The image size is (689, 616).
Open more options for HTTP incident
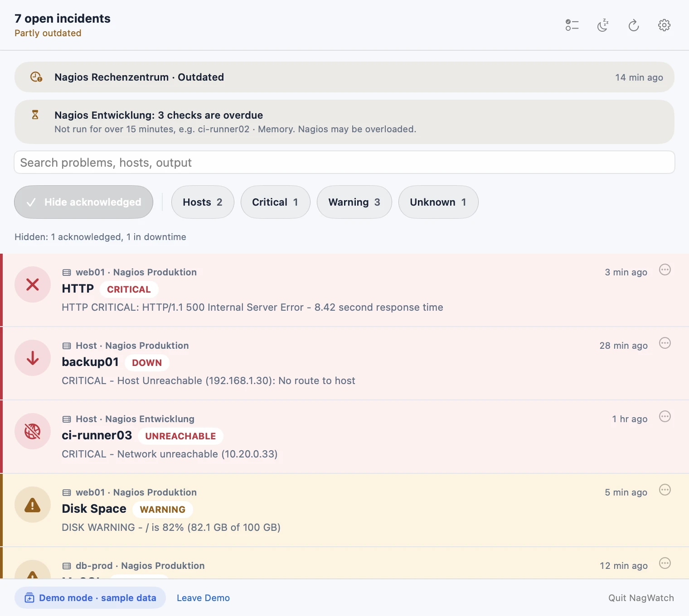tap(665, 270)
